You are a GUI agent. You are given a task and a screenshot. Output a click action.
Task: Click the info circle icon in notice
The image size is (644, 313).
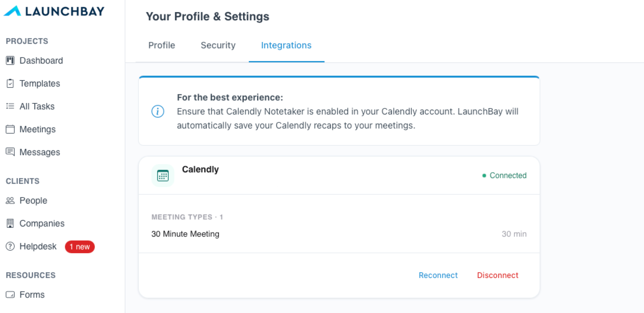(x=158, y=111)
